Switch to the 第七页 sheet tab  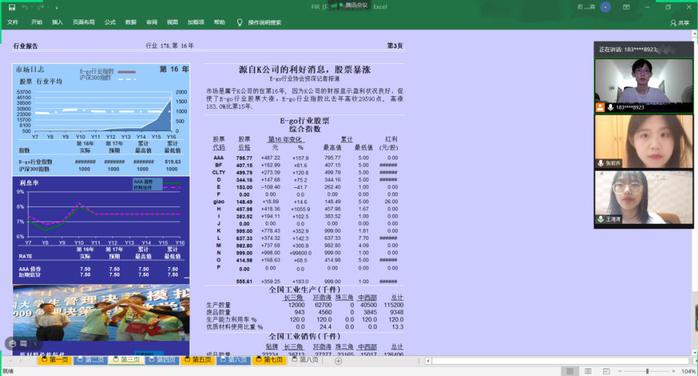[269, 360]
